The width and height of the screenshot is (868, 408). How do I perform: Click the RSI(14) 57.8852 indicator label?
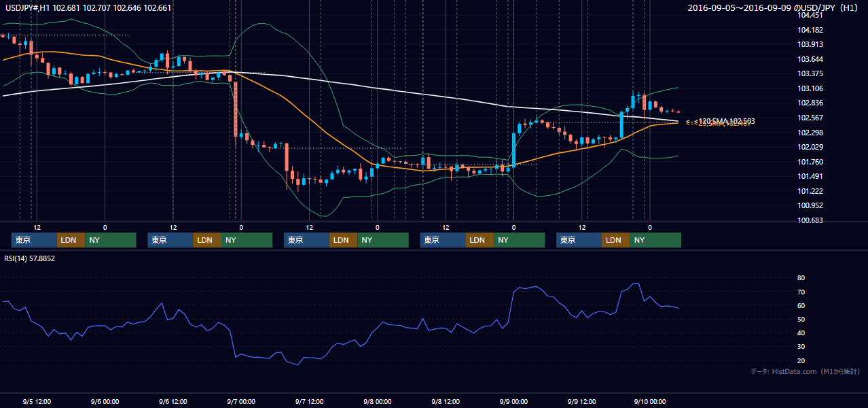(x=29, y=258)
